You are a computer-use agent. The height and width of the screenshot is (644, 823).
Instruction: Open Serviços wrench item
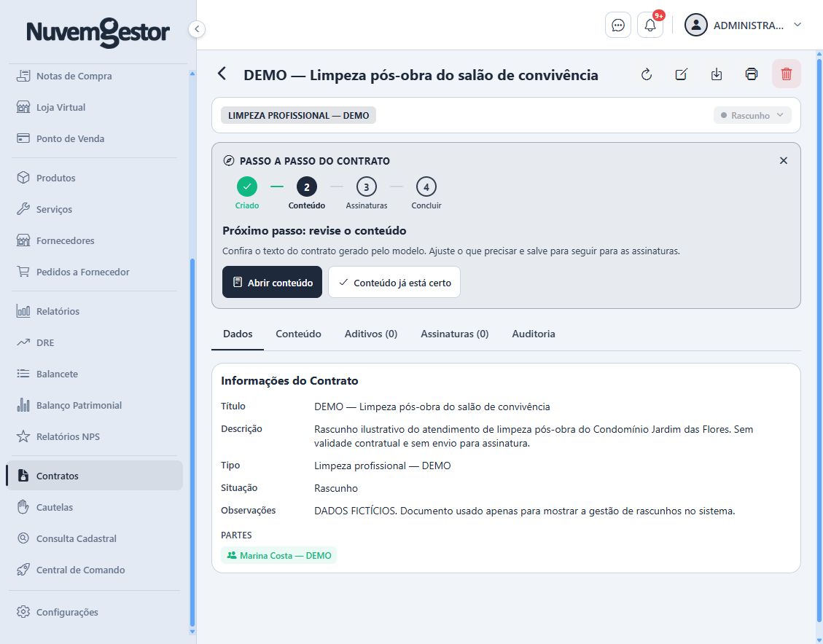coord(95,209)
